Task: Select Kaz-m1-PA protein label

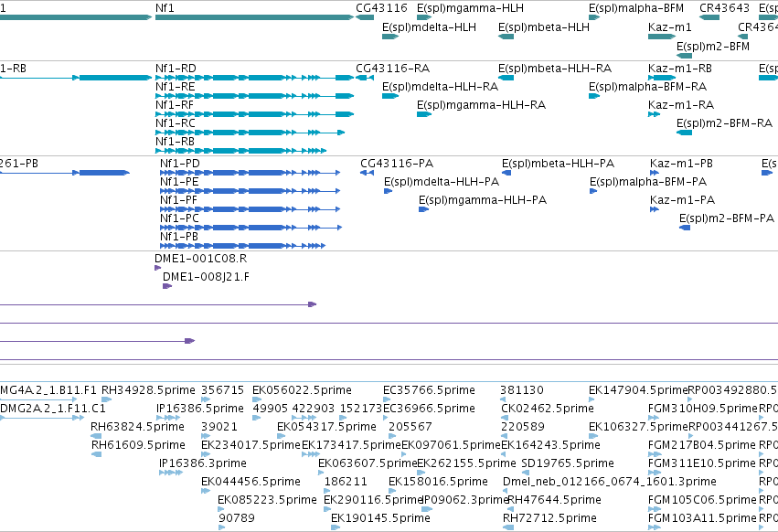Action: coord(682,200)
